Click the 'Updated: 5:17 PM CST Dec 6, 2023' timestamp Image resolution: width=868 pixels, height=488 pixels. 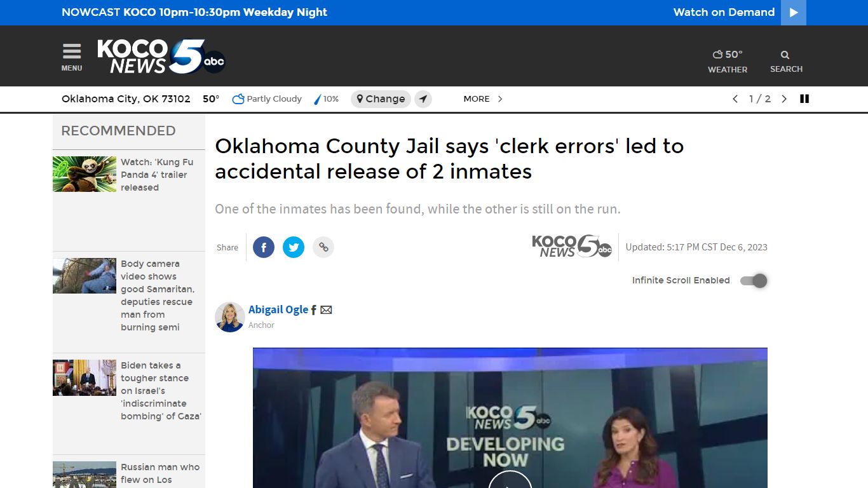[696, 247]
